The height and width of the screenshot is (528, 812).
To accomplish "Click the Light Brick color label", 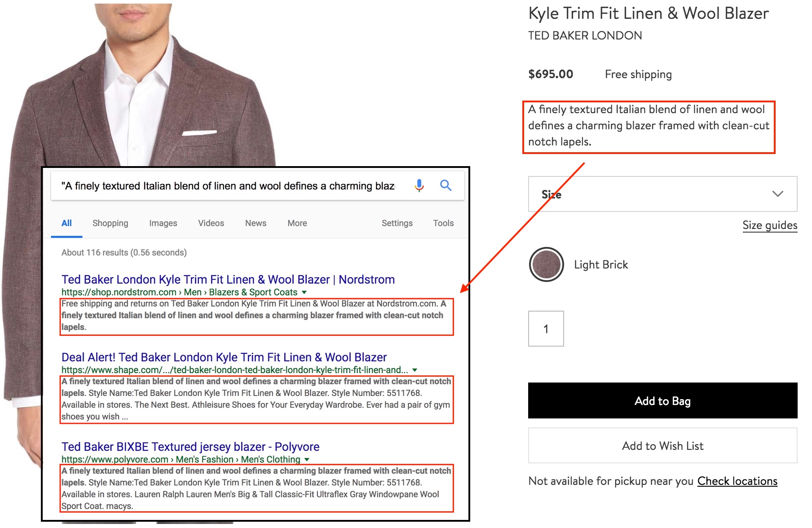I will pos(601,265).
